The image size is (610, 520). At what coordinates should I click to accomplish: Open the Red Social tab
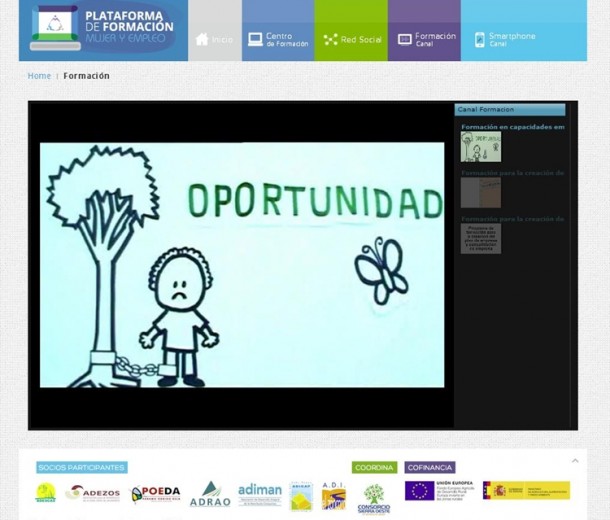(x=351, y=40)
